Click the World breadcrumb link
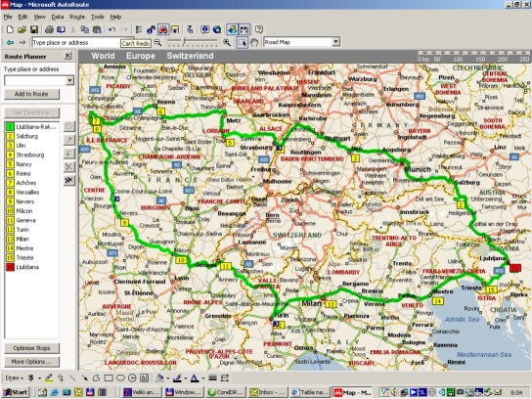532x399 pixels. point(103,56)
